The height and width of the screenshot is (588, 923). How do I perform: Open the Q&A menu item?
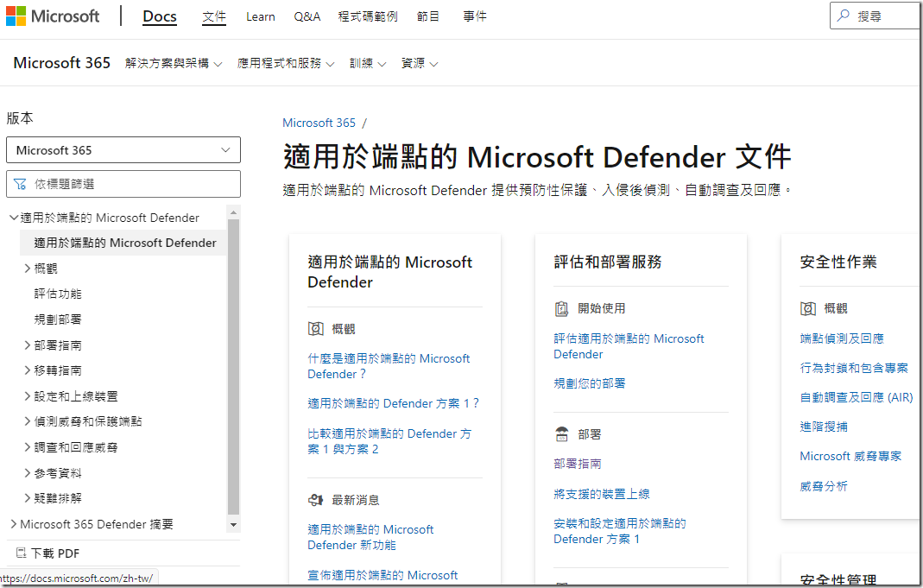pyautogui.click(x=307, y=16)
